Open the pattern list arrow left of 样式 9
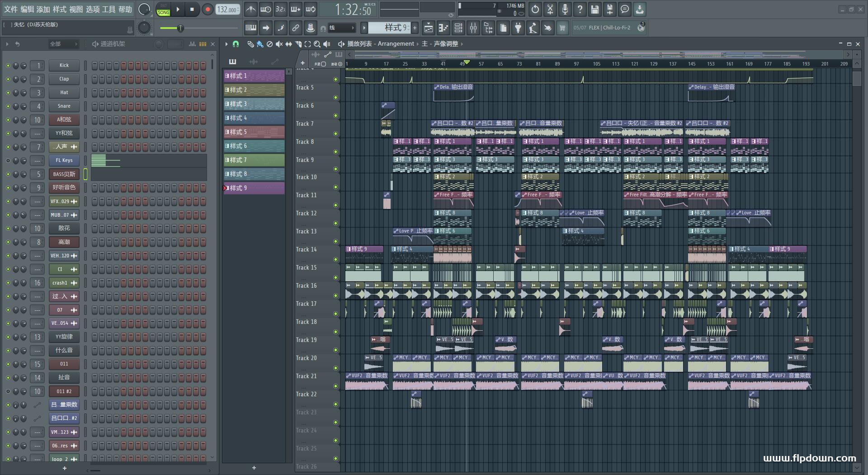868x475 pixels. tap(364, 28)
